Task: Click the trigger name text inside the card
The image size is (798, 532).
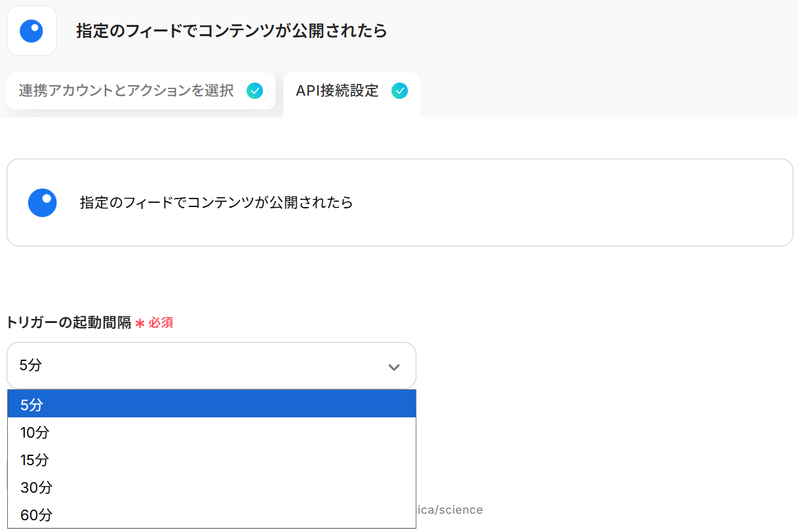Action: click(216, 202)
